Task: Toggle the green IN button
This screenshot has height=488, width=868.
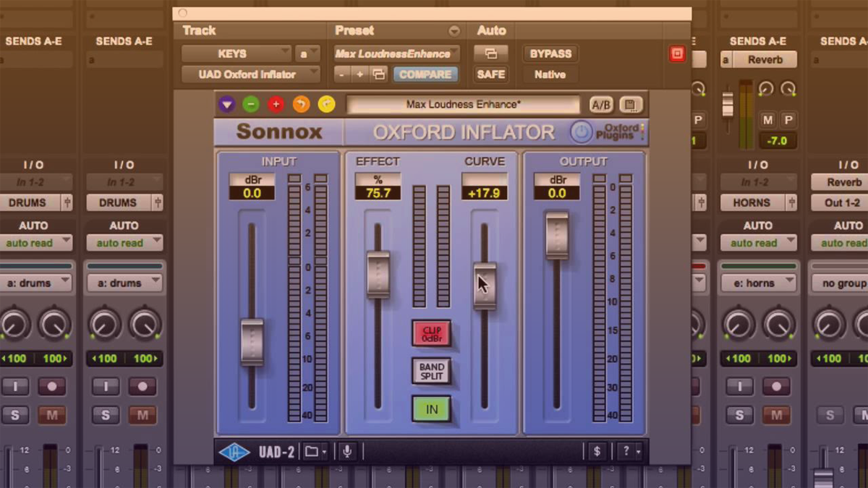Action: tap(431, 409)
